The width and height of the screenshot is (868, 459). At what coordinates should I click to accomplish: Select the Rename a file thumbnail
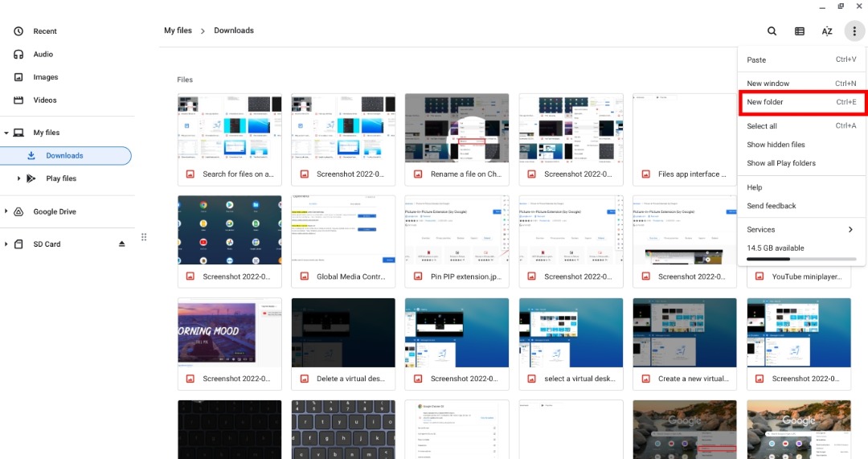point(457,128)
